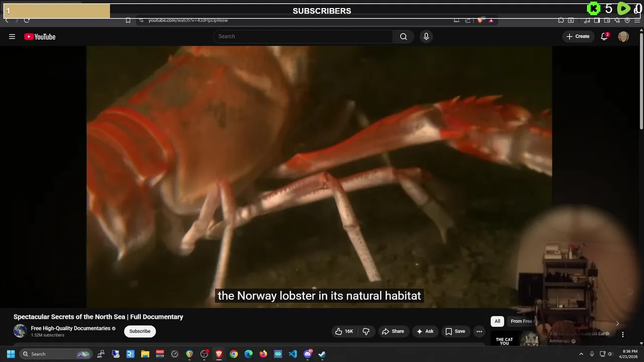Screen dimensions: 644x362
Task: Open Brave VPN shield icon
Action: point(627,20)
